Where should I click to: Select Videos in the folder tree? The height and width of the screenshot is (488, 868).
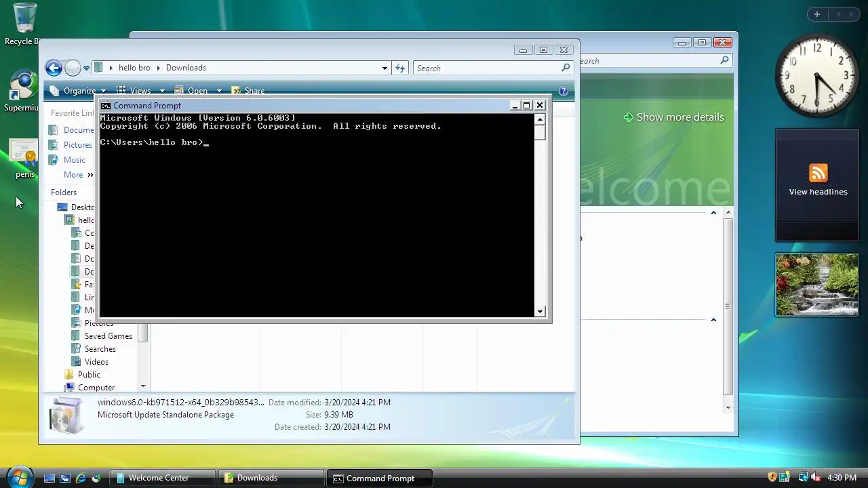coord(90,362)
